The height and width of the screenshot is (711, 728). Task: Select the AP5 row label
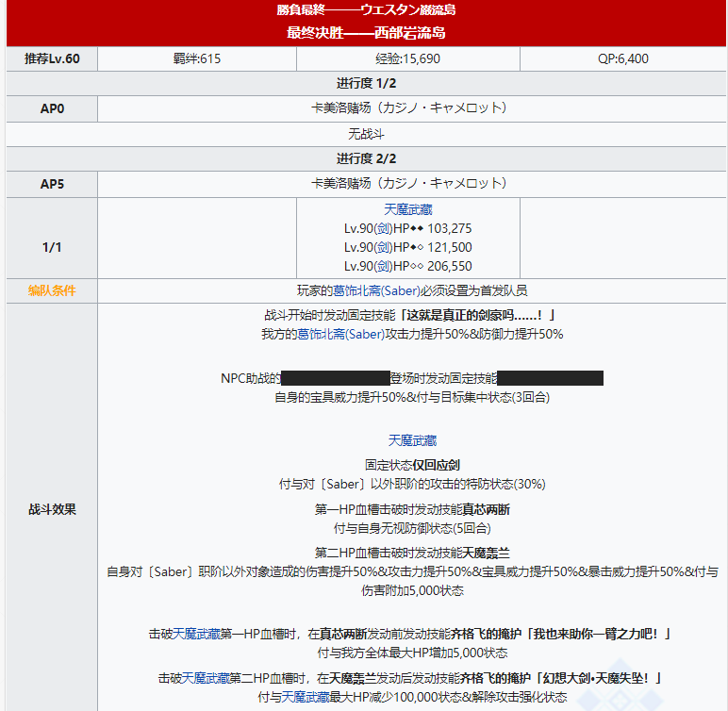point(52,184)
